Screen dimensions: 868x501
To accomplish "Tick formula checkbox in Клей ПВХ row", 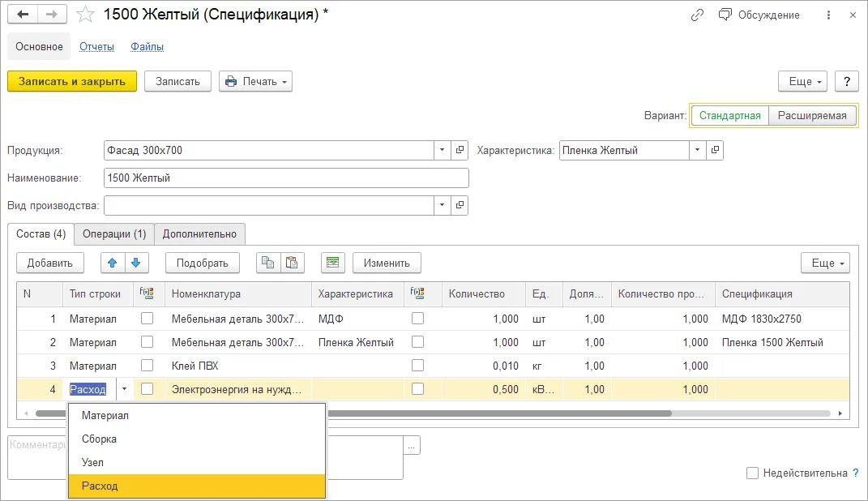I will [x=147, y=366].
